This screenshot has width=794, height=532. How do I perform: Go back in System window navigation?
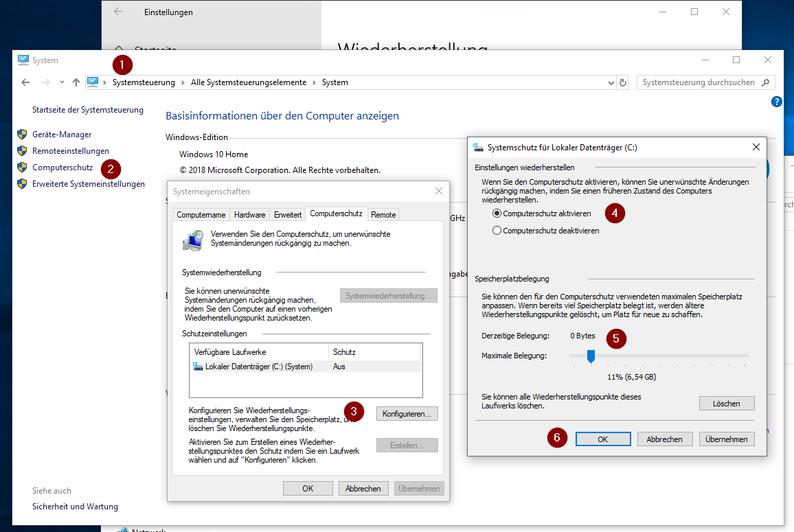(25, 82)
